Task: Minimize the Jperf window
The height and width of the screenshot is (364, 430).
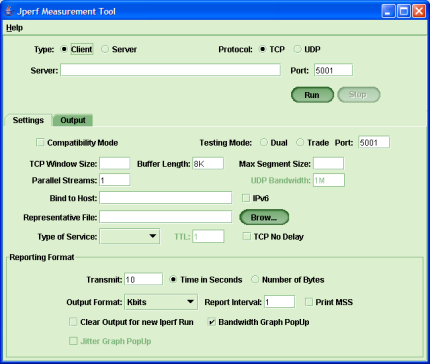Action: (x=388, y=11)
